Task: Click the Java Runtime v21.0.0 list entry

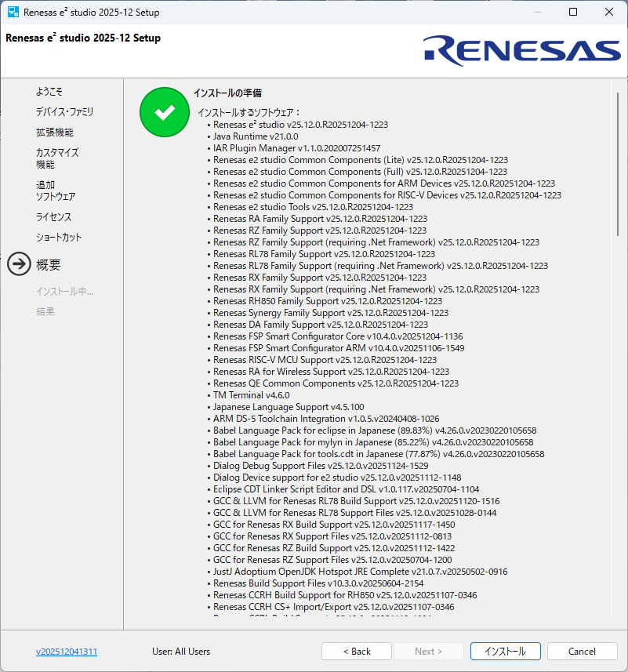Action: pyautogui.click(x=245, y=136)
